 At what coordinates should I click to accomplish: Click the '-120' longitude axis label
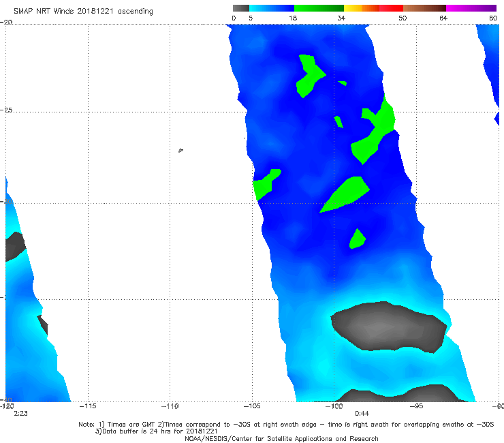point(7,406)
